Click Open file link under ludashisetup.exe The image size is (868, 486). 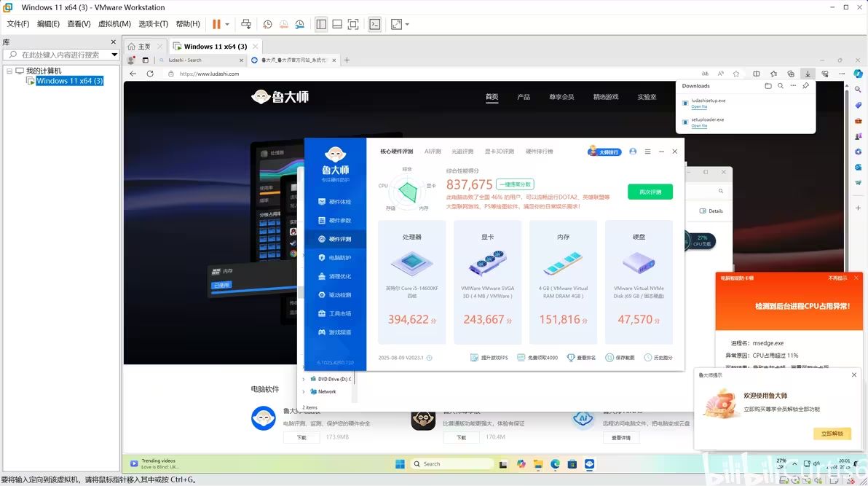(699, 107)
